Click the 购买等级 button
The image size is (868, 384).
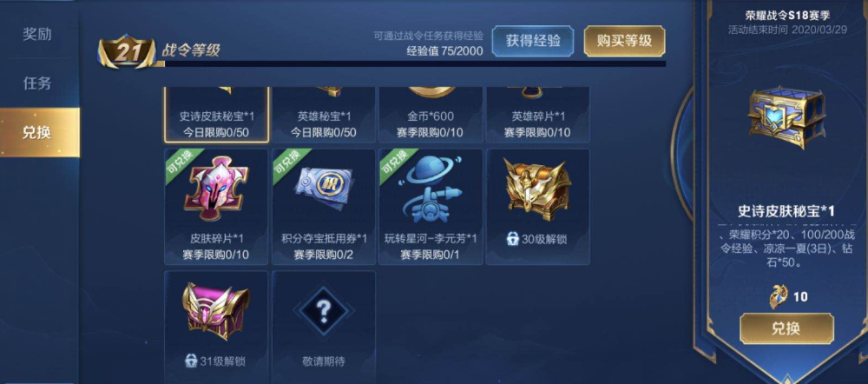coord(624,41)
